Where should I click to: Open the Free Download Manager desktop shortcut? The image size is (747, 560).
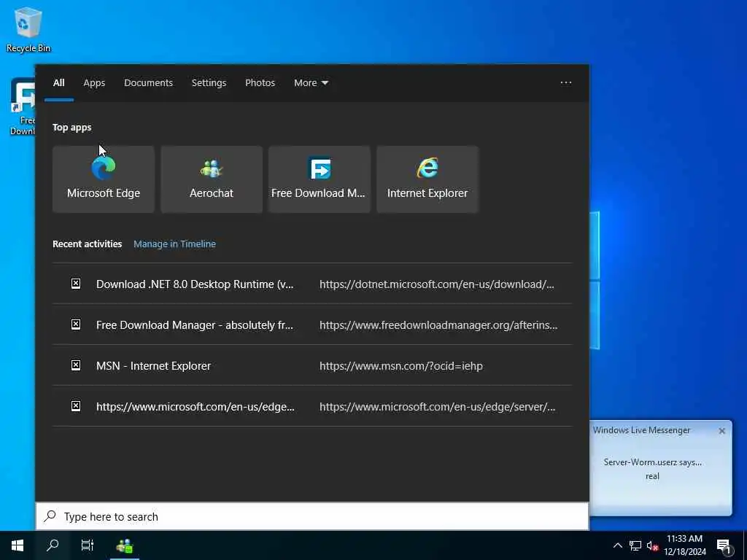(23, 108)
